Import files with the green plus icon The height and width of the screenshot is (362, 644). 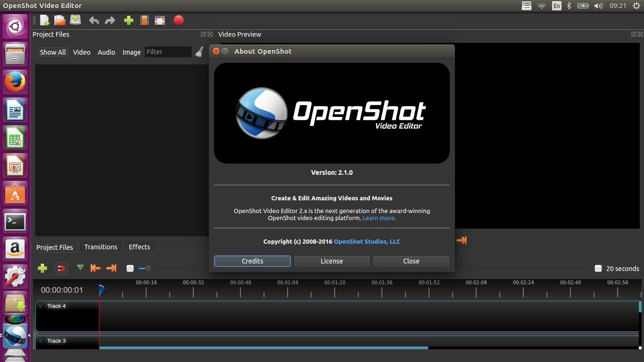tap(129, 20)
